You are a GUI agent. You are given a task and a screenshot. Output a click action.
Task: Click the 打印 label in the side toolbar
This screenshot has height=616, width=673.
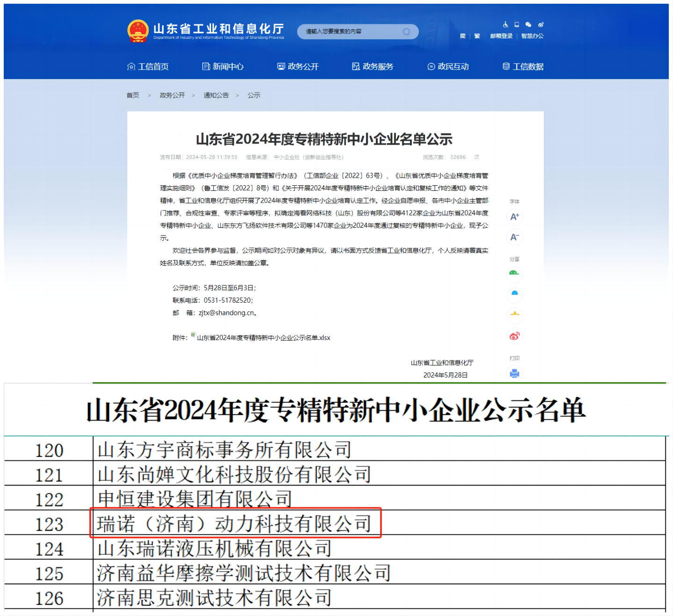(514, 358)
